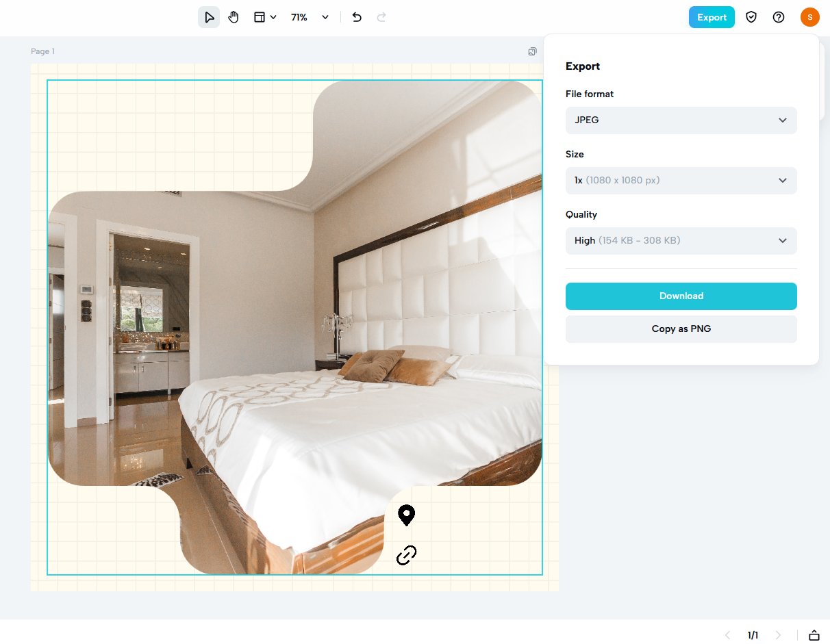This screenshot has height=644, width=830.
Task: Open the JPEG file format dropdown
Action: coord(681,120)
